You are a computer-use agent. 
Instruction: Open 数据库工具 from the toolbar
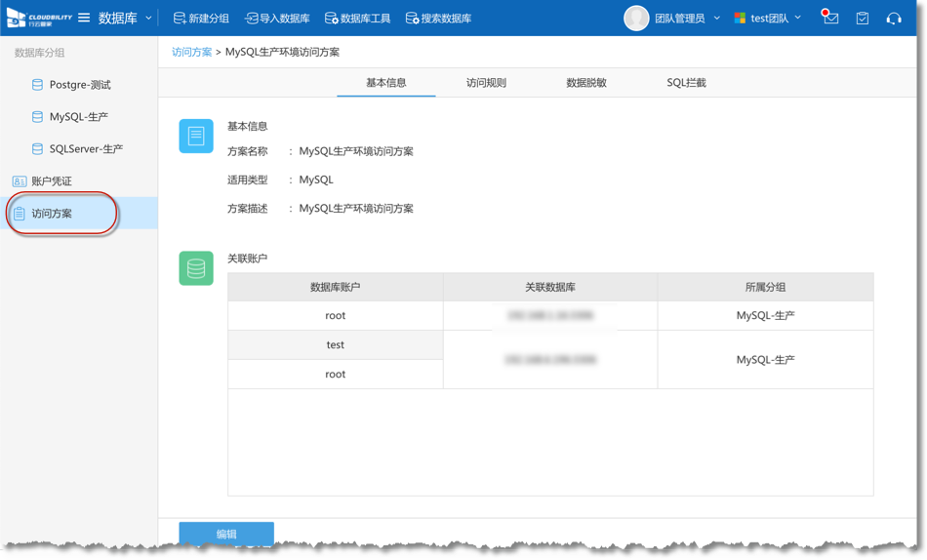click(x=357, y=19)
